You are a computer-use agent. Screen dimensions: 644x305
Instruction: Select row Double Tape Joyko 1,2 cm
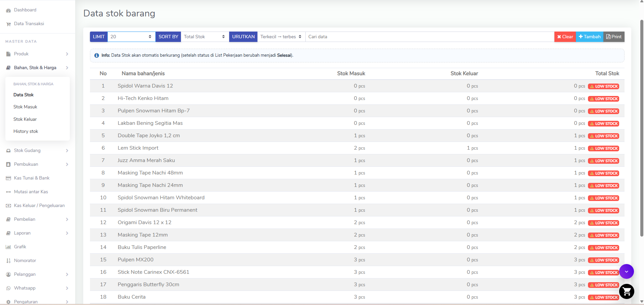coord(357,136)
